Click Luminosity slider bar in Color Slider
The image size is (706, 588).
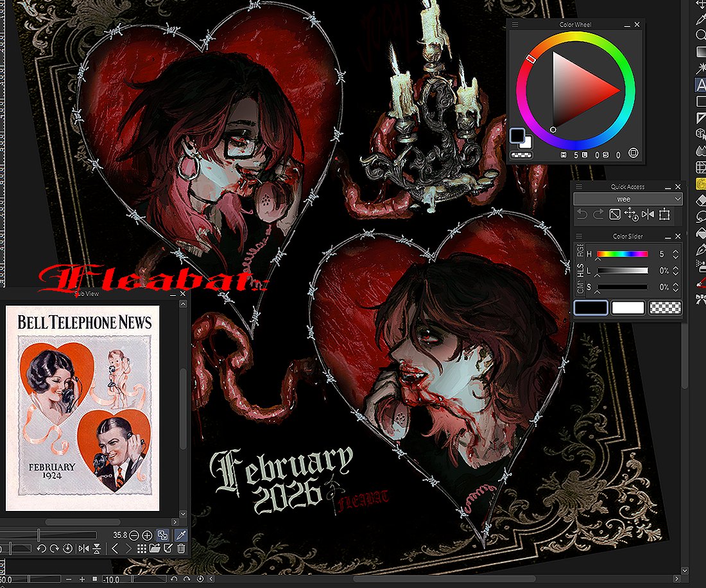click(623, 271)
